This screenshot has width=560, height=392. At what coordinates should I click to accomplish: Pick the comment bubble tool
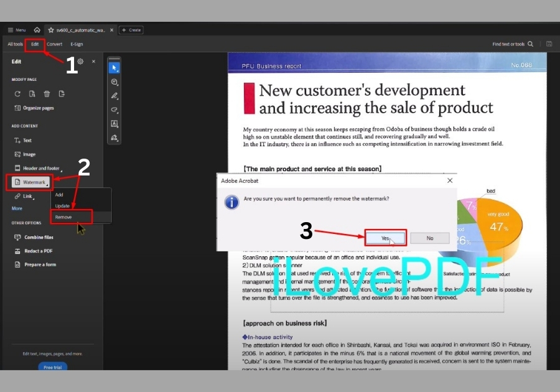coord(114,82)
